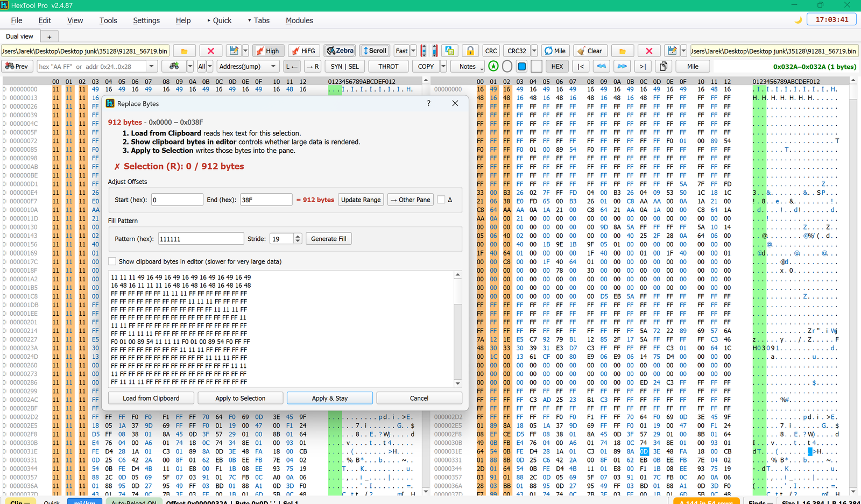
Task: Click the Mile refresh button
Action: click(x=555, y=51)
